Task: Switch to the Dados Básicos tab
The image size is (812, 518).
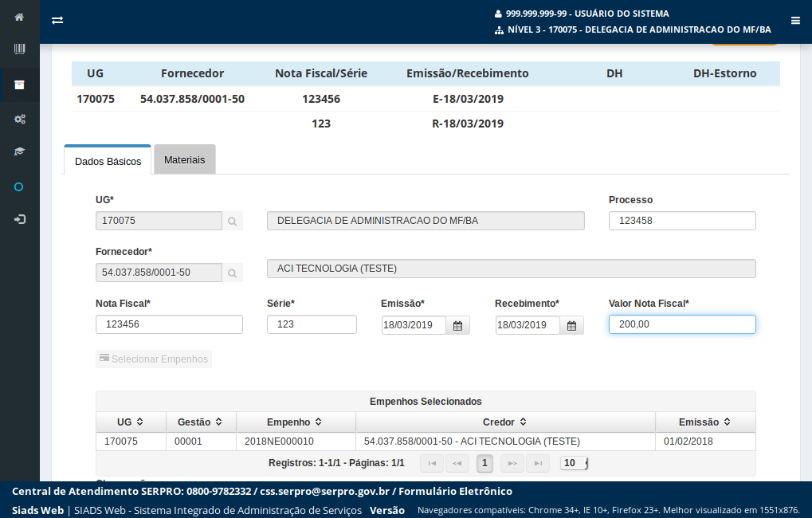Action: (x=108, y=161)
